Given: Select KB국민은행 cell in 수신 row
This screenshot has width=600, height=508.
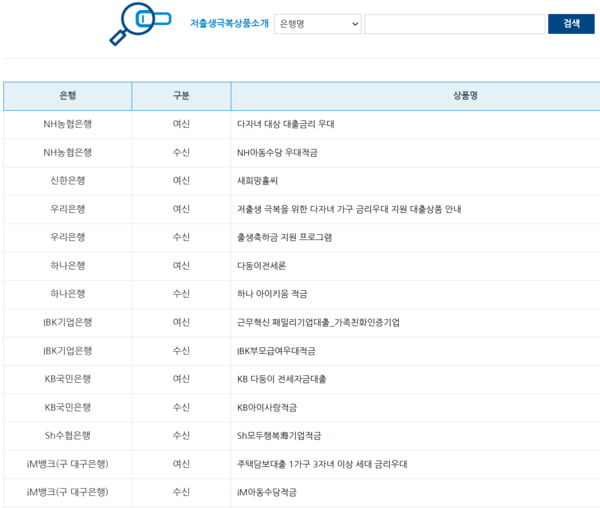Looking at the screenshot, I should (68, 407).
